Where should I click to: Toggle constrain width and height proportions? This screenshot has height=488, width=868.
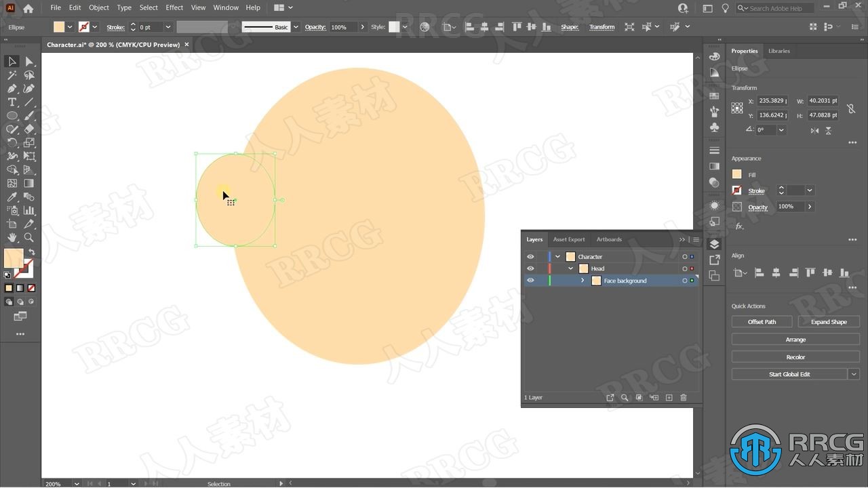point(851,108)
